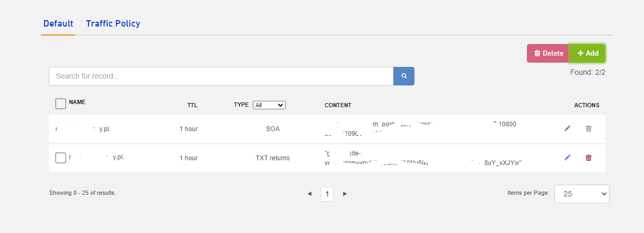The image size is (644, 233).
Task: Expand the Items per Page dropdown
Action: point(581,194)
